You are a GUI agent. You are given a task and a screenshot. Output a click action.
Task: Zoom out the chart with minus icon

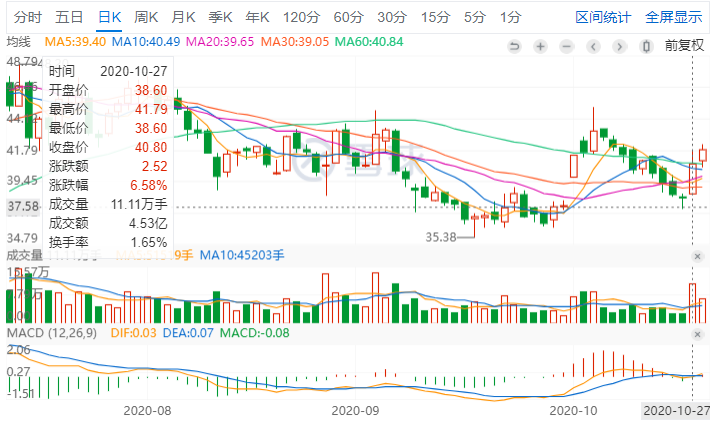(x=567, y=46)
